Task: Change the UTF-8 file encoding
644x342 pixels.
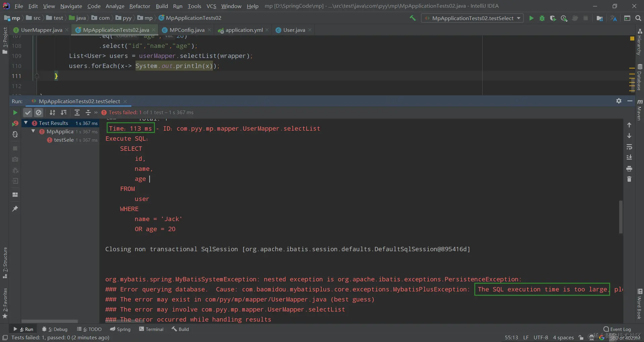Action: (x=541, y=338)
